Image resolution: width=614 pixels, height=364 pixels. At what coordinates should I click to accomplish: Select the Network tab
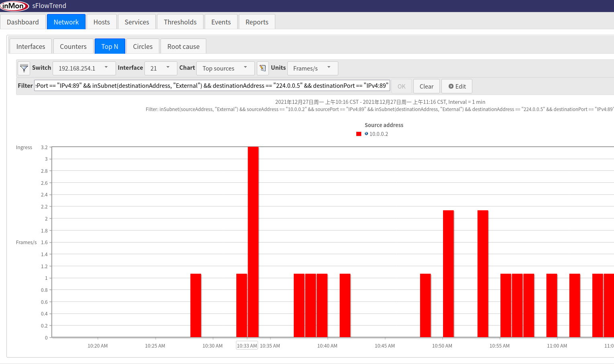point(66,22)
